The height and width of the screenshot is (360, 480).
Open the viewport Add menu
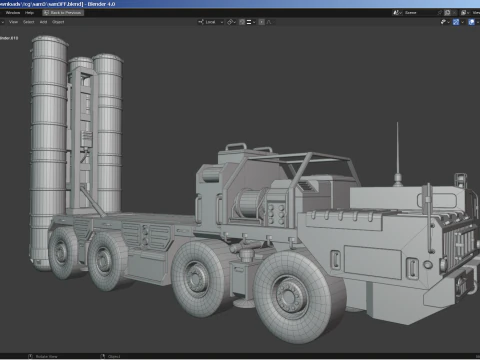pos(43,22)
